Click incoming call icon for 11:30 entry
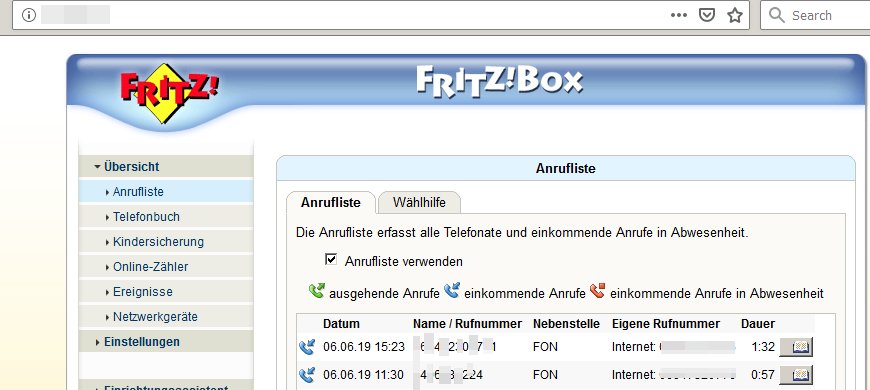This screenshot has height=390, width=870. click(306, 376)
